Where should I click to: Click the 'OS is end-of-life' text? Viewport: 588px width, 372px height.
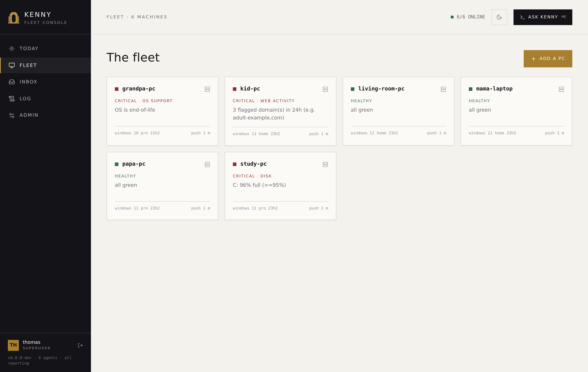(x=135, y=110)
